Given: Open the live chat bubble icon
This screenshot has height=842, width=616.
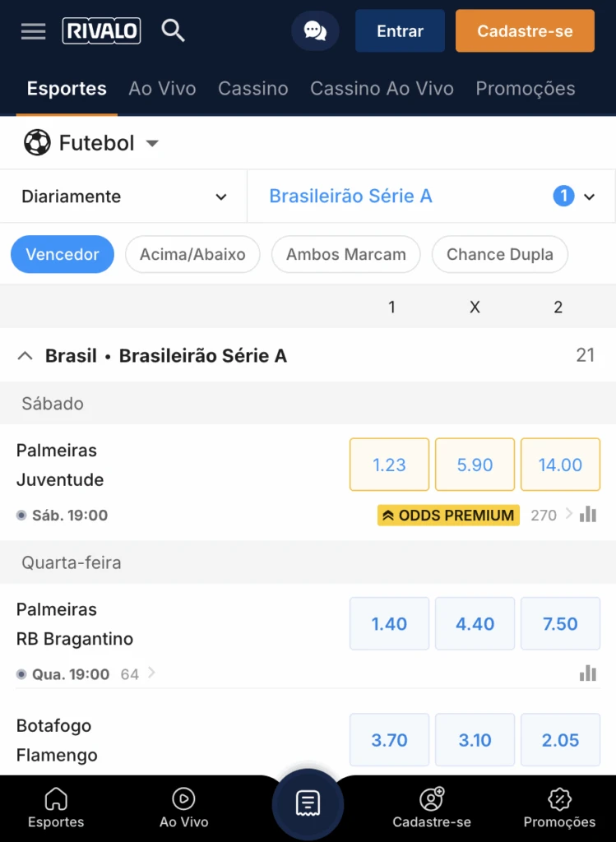Looking at the screenshot, I should click(x=315, y=31).
